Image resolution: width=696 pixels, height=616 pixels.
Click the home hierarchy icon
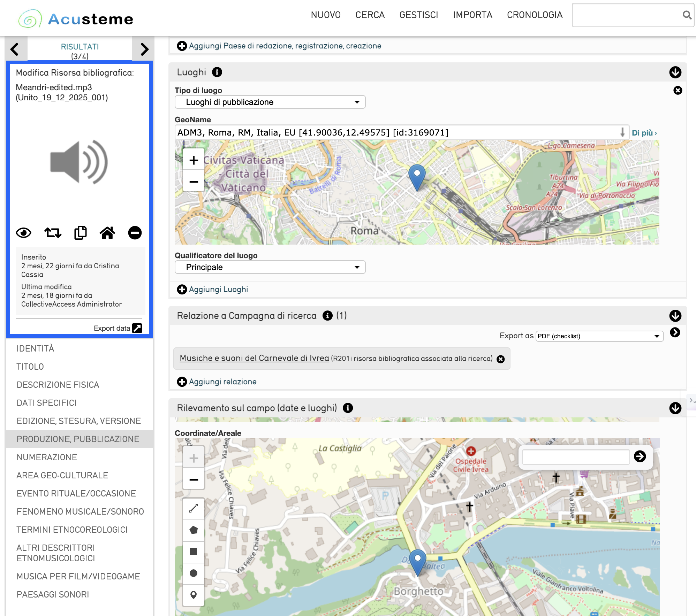[107, 233]
